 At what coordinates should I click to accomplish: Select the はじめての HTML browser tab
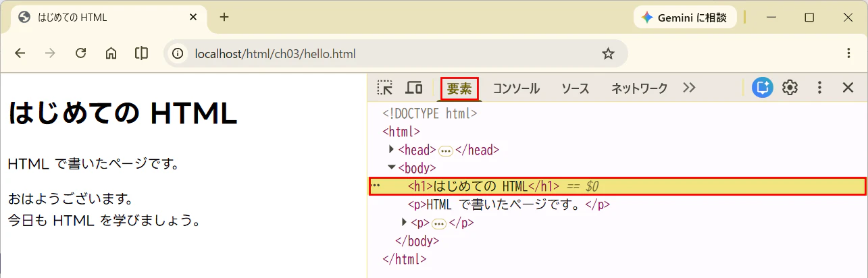[109, 18]
